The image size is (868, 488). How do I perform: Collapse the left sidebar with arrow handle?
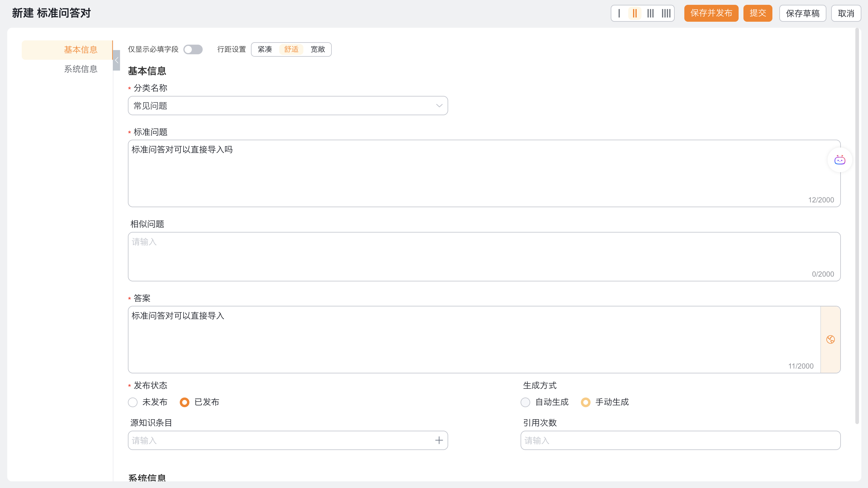[x=117, y=60]
